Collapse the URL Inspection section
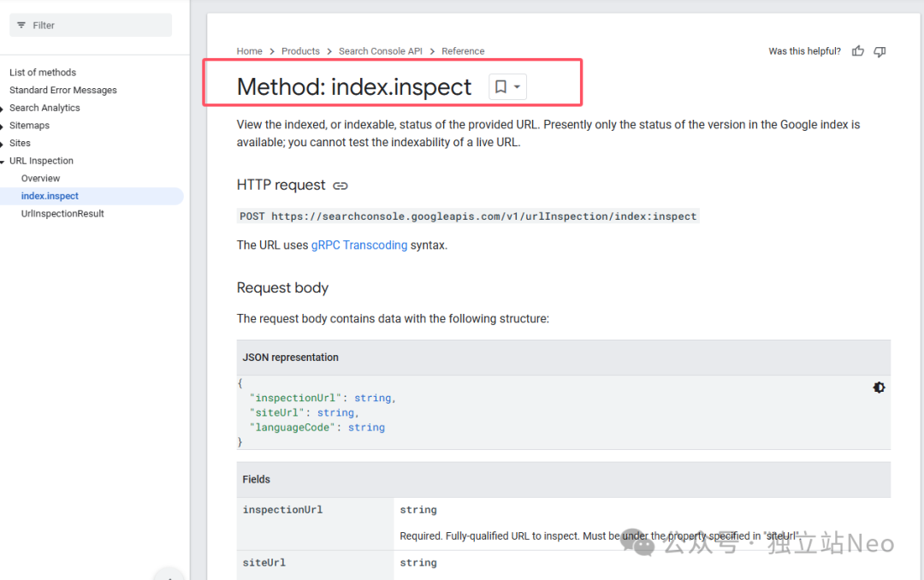The width and height of the screenshot is (924, 580). [x=3, y=161]
